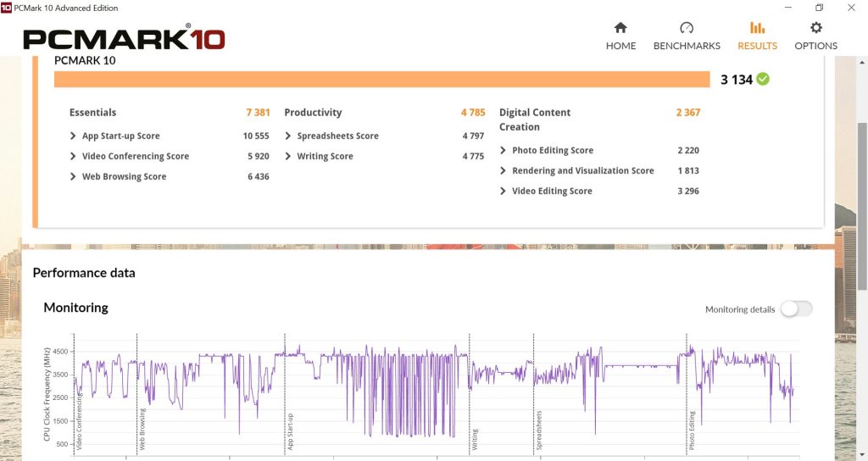Open Options via gear icon
This screenshot has width=868, height=461.
point(815,29)
